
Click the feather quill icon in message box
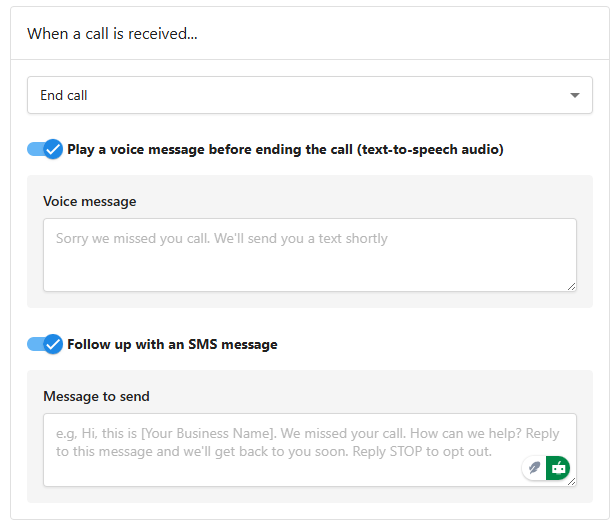(534, 468)
